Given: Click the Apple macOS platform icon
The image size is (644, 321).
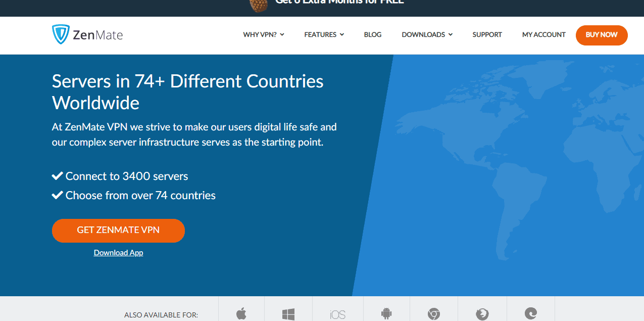Looking at the screenshot, I should point(241,313).
